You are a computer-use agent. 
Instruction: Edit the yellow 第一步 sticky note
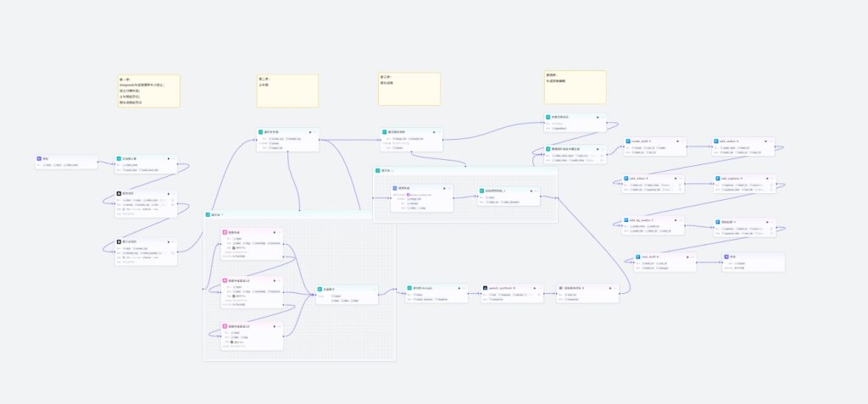(x=149, y=91)
